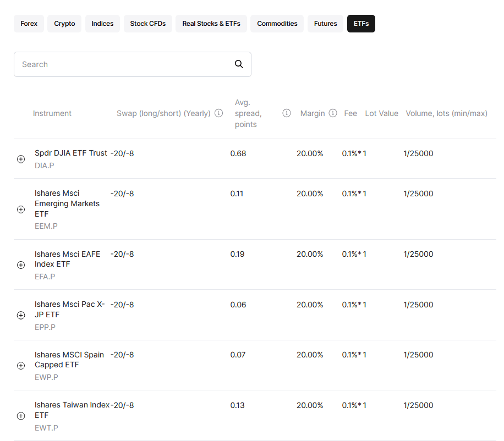Switch to the Forex tab
The image size is (504, 441).
click(29, 23)
